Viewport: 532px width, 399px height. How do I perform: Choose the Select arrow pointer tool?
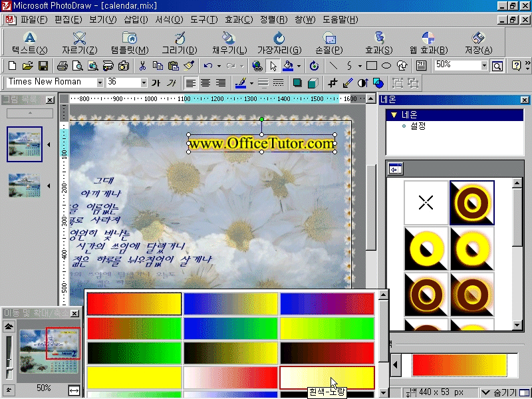point(273,65)
